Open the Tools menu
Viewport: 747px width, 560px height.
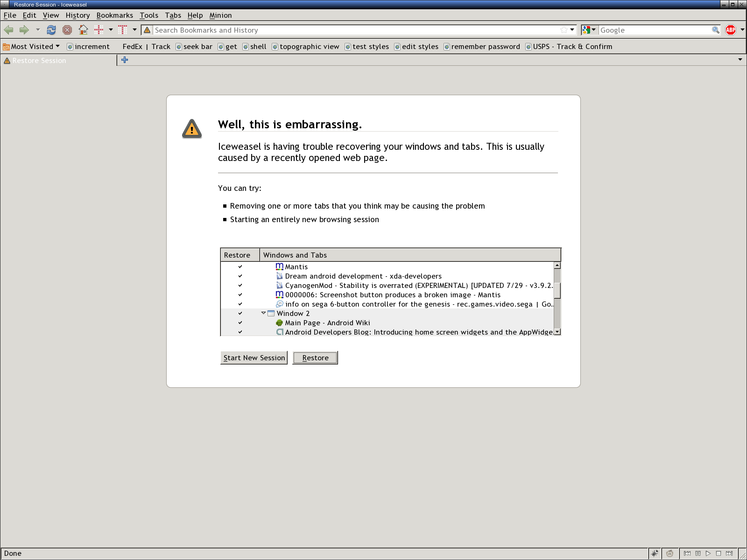[x=149, y=15]
